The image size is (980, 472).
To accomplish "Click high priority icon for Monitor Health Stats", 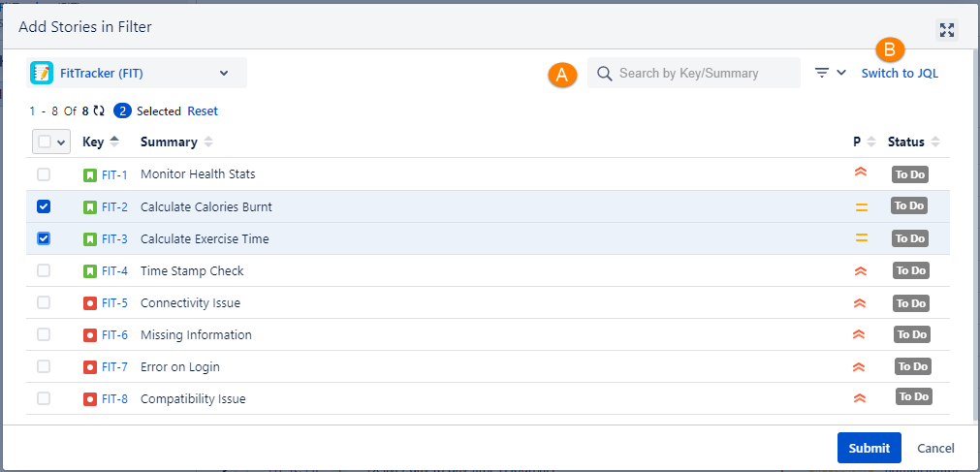I will 860,172.
